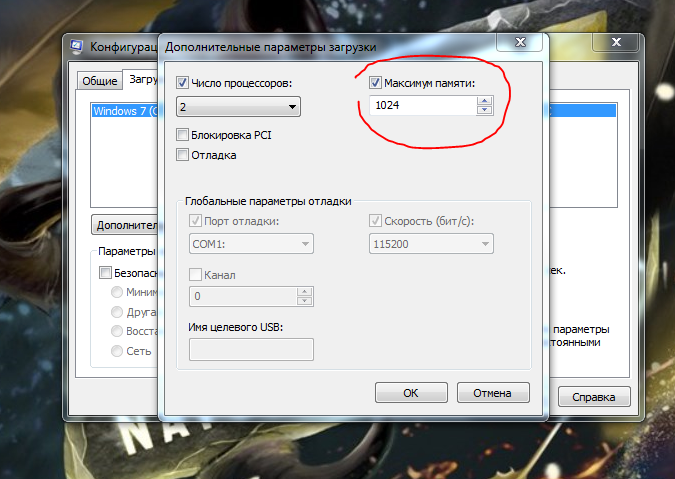Close the Дополнительные параметры загрузки dialog
Screen dimensions: 675x479
pos(520,42)
